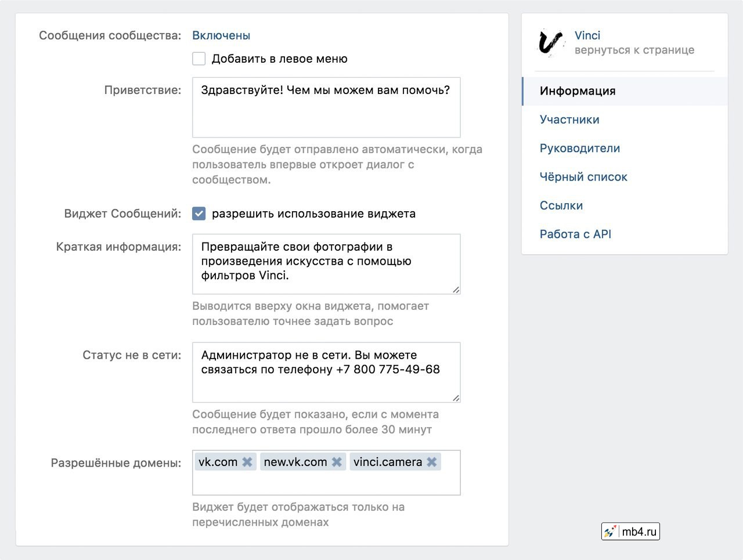Delete the vinci.camera domain tag
743x560 pixels.
tap(432, 462)
